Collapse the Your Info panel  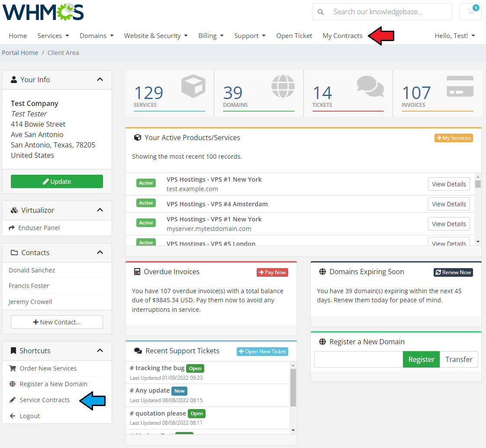point(100,80)
